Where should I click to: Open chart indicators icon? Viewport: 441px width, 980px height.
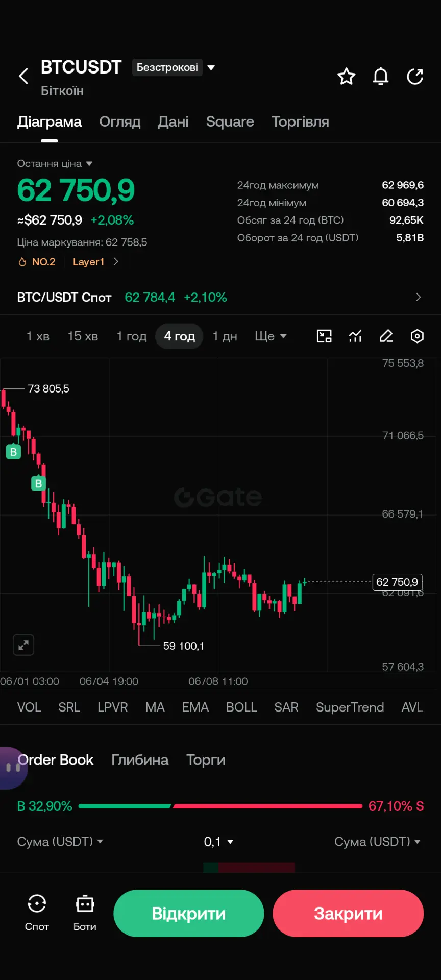[355, 336]
